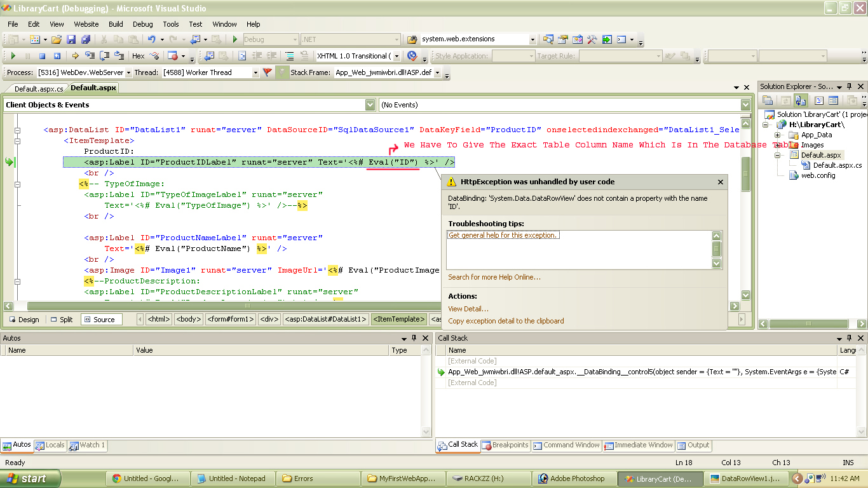Expand the App_Data folder in Solution Explorer
Screen dimensions: 868x488
(776, 135)
